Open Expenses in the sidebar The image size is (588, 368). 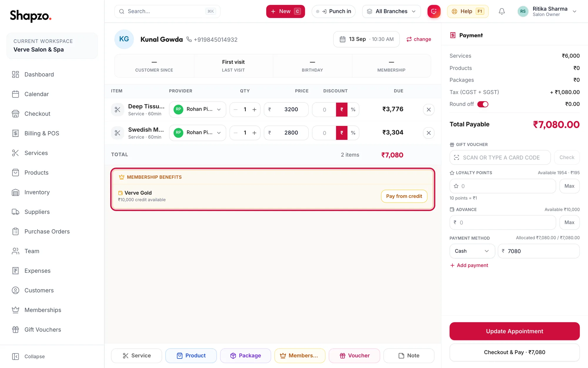52,271
